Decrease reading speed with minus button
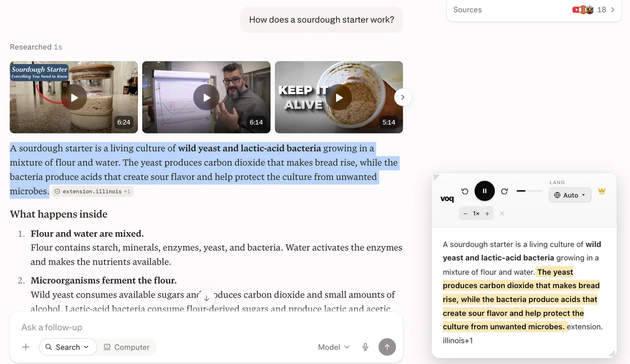630x364 pixels. point(465,214)
